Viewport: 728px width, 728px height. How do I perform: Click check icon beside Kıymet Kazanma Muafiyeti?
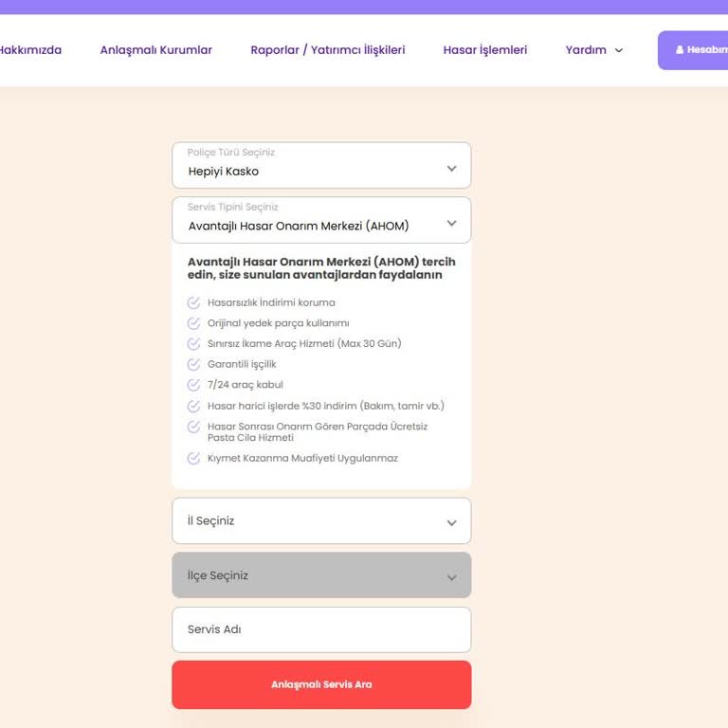click(193, 459)
